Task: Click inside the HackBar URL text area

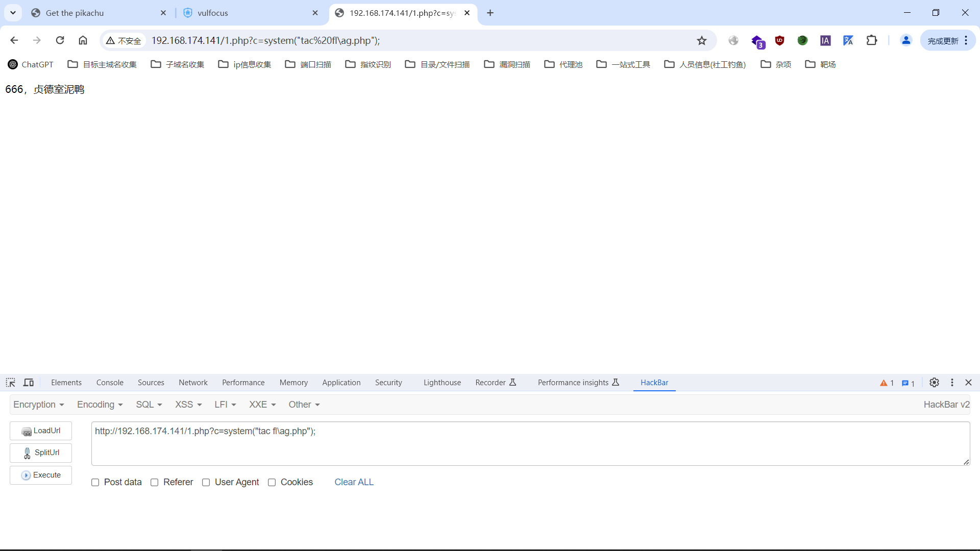Action: (530, 444)
